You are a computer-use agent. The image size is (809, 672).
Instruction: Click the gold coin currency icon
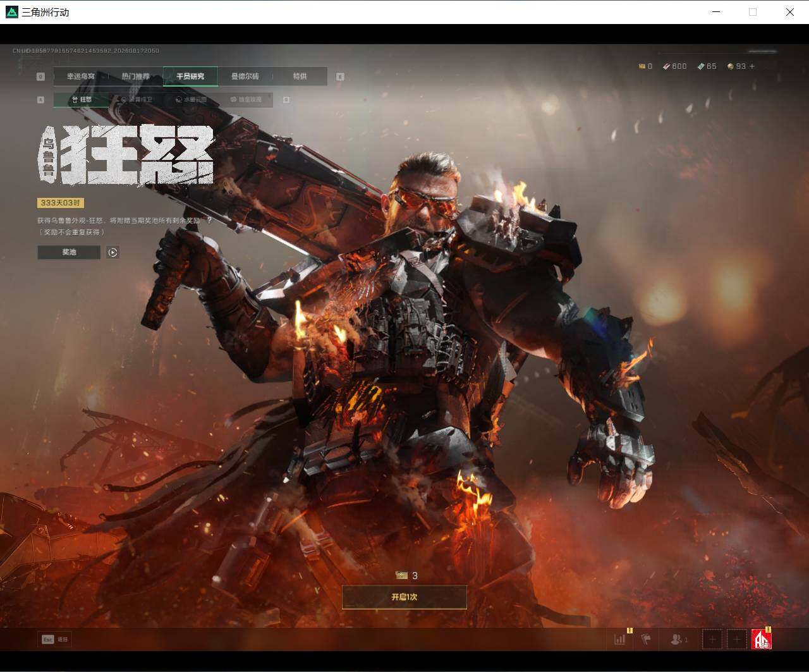click(731, 66)
